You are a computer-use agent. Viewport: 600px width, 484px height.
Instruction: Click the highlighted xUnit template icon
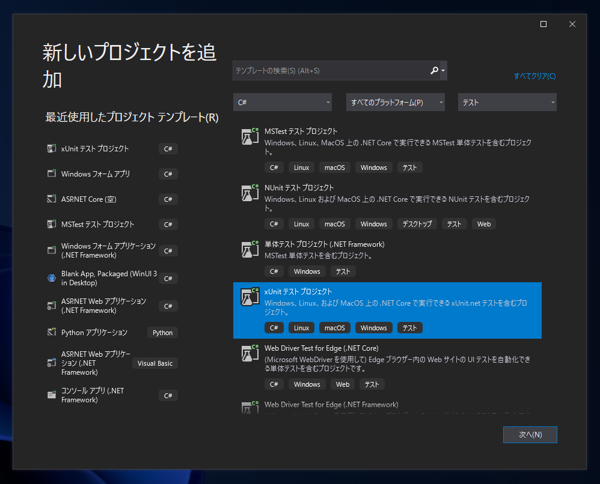[250, 297]
